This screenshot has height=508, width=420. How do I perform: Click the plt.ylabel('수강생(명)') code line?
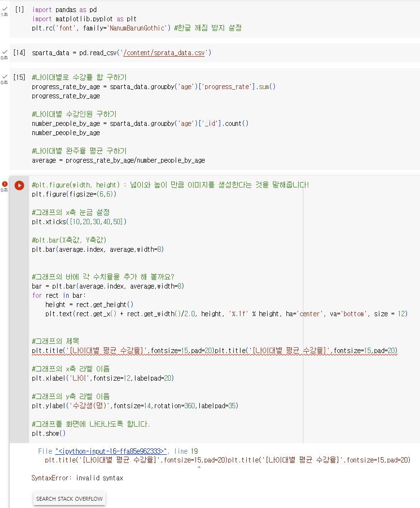[x=135, y=406]
